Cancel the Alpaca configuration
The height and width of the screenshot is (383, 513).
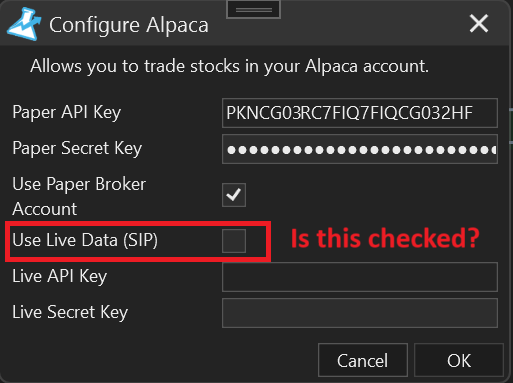click(x=363, y=360)
